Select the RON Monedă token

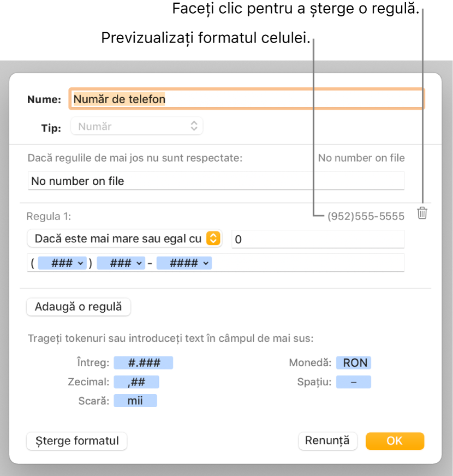coord(353,362)
